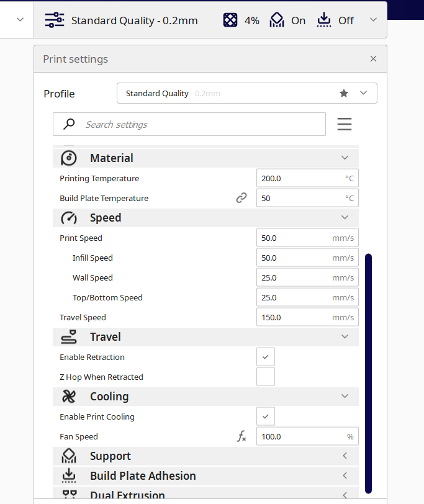Click the Fan Speed label
Viewport: 424px width, 504px height.
pos(79,436)
